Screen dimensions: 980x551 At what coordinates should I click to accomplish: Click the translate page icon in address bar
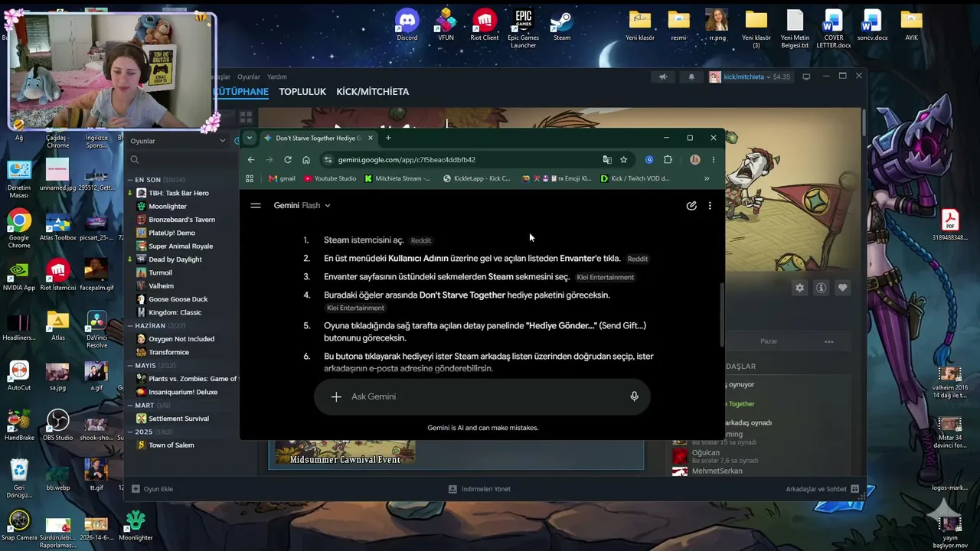coord(607,160)
